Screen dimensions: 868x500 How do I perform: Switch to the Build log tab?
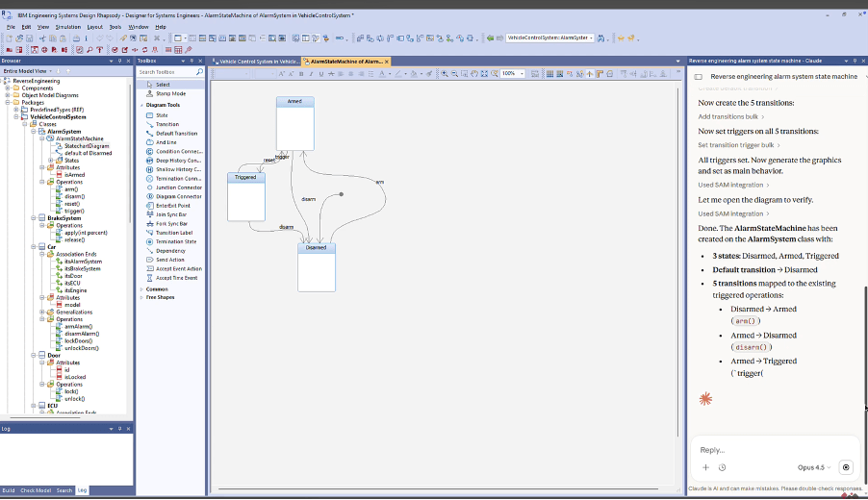[9, 490]
